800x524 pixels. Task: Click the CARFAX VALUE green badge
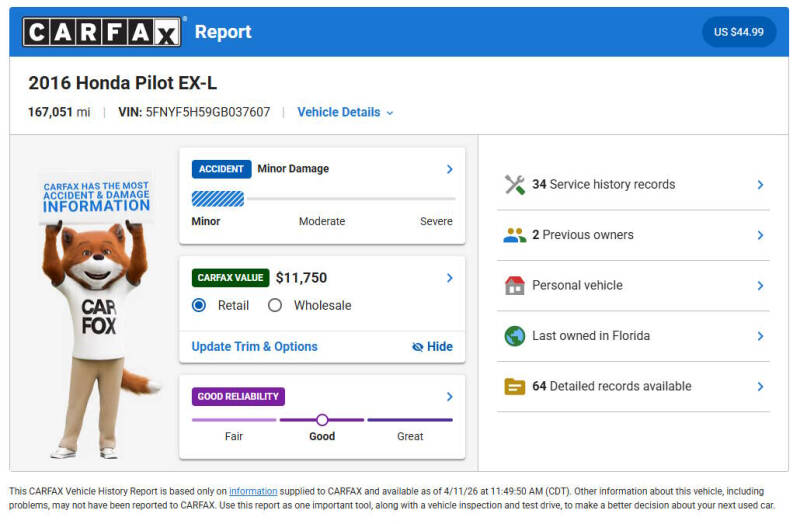(x=230, y=278)
